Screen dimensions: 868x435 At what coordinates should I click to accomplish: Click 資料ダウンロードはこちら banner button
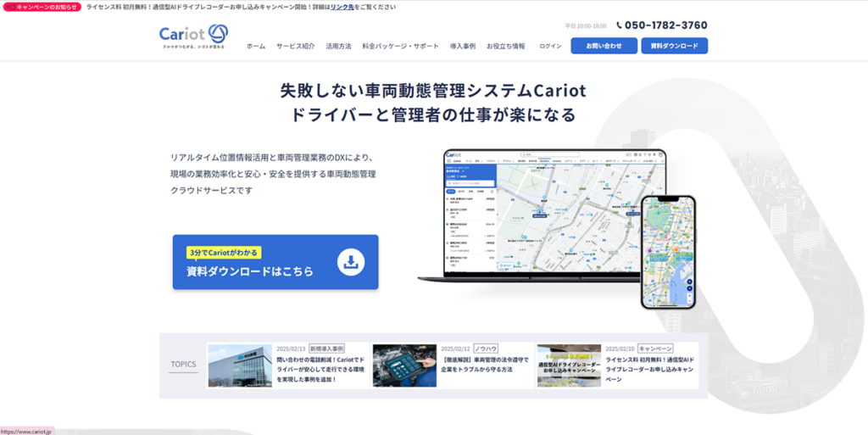point(275,262)
